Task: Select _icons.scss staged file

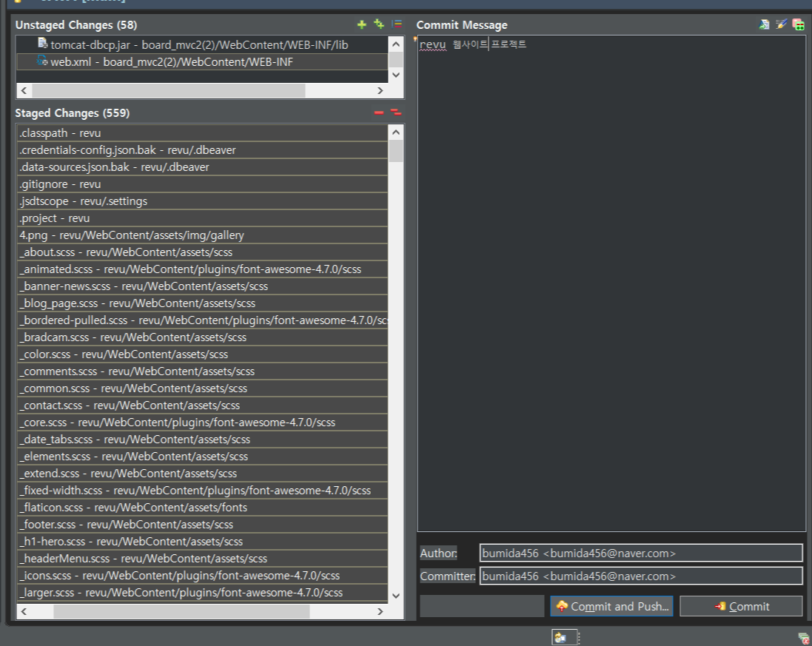Action: click(x=203, y=576)
